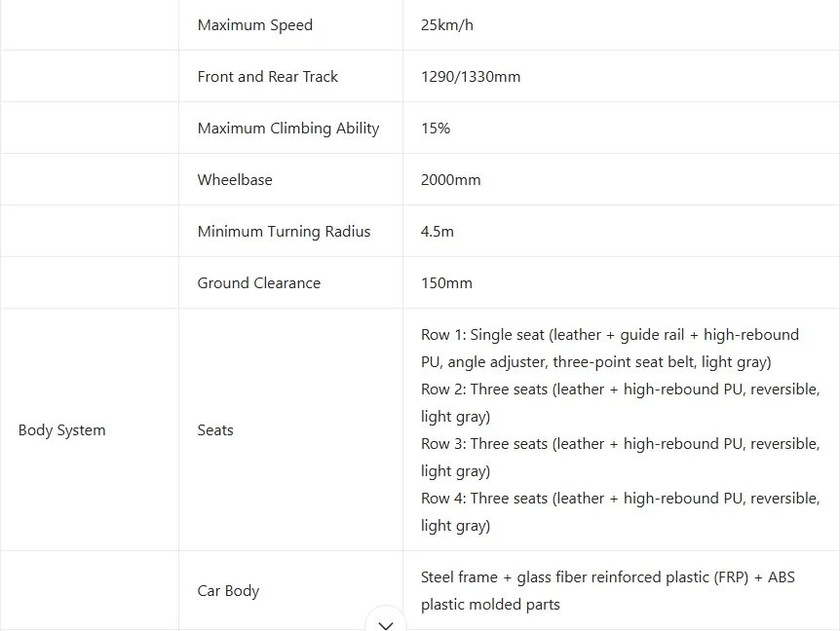Expand the table with the down chevron
The width and height of the screenshot is (840, 631).
pos(386,623)
